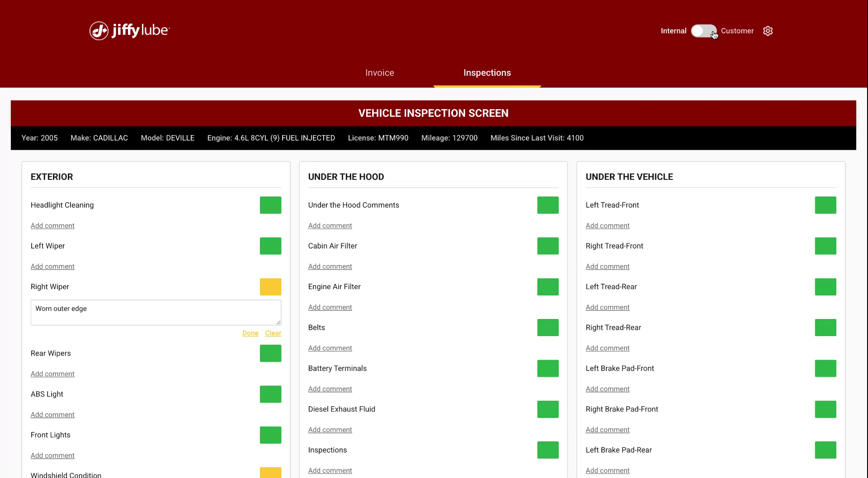This screenshot has height=478, width=868.
Task: Click the green indicator for Diesel Exhaust Fluid
Action: click(547, 409)
